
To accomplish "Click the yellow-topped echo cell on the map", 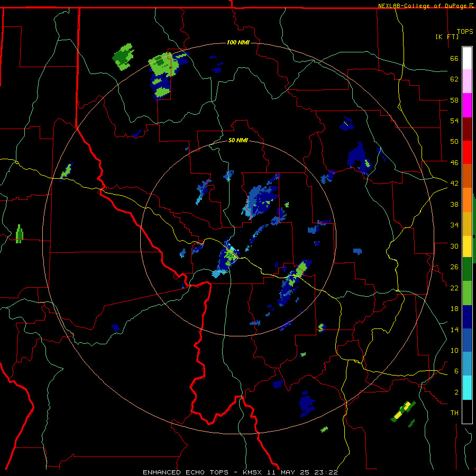I will [x=403, y=411].
